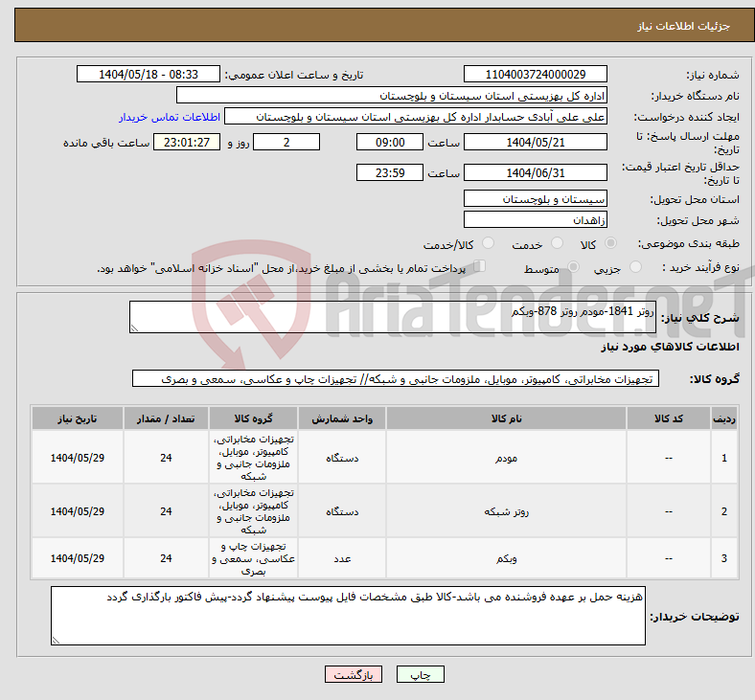Click the request creator name field
The width and height of the screenshot is (755, 700).
click(416, 117)
